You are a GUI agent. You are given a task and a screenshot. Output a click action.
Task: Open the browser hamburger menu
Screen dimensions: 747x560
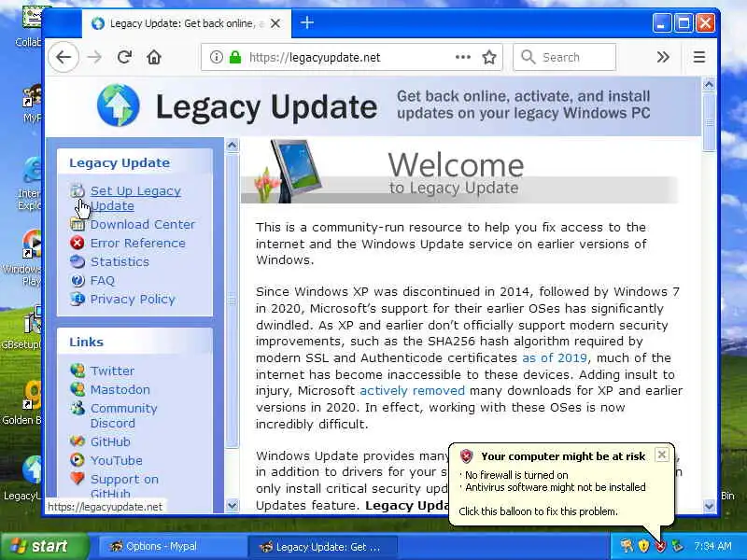coord(698,57)
